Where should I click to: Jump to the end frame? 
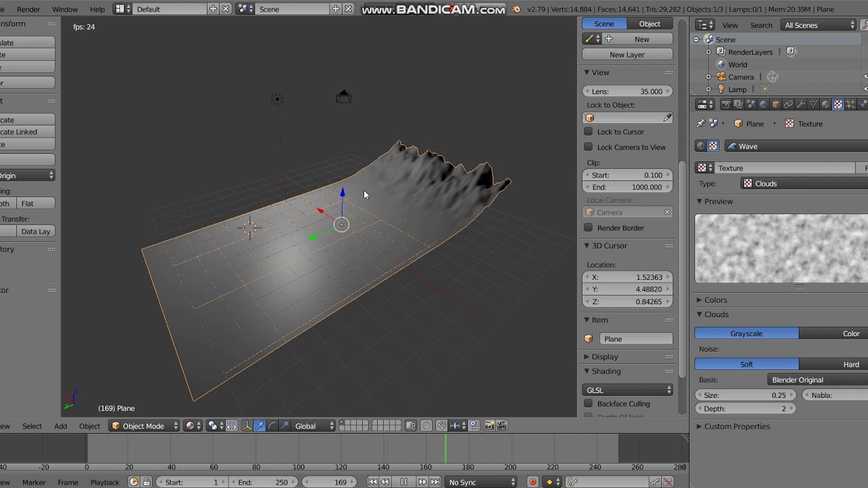click(x=435, y=482)
